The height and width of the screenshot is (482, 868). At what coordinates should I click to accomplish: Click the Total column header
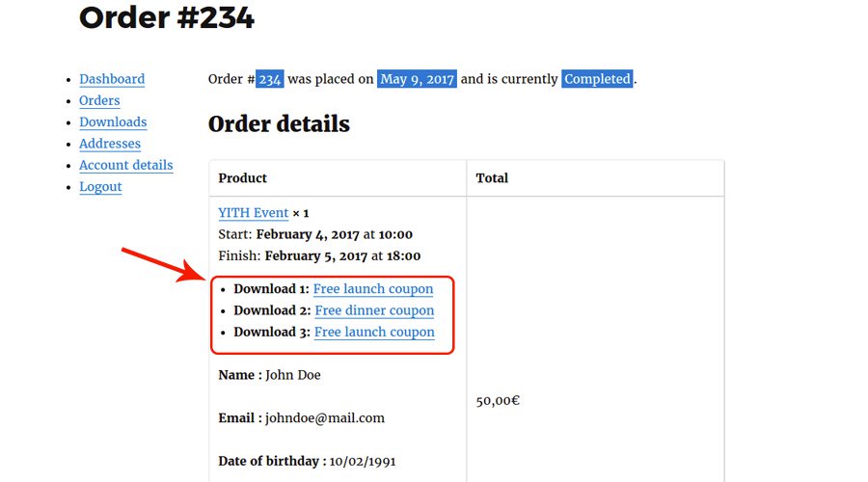click(492, 178)
